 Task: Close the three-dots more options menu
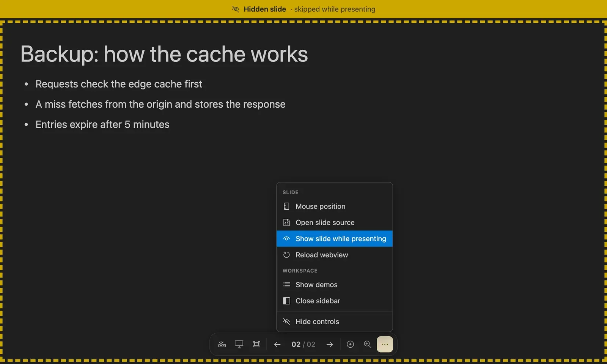[385, 344]
